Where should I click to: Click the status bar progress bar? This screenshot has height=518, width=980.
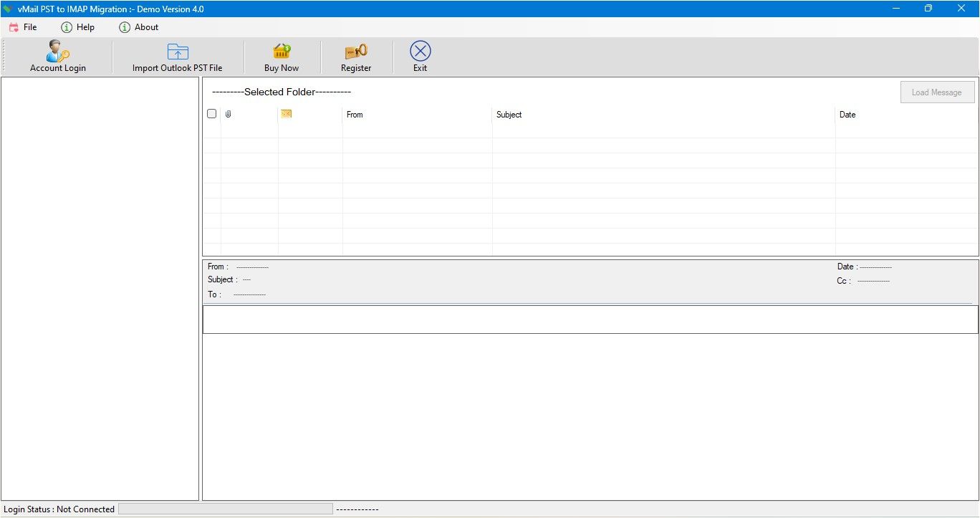coord(226,509)
